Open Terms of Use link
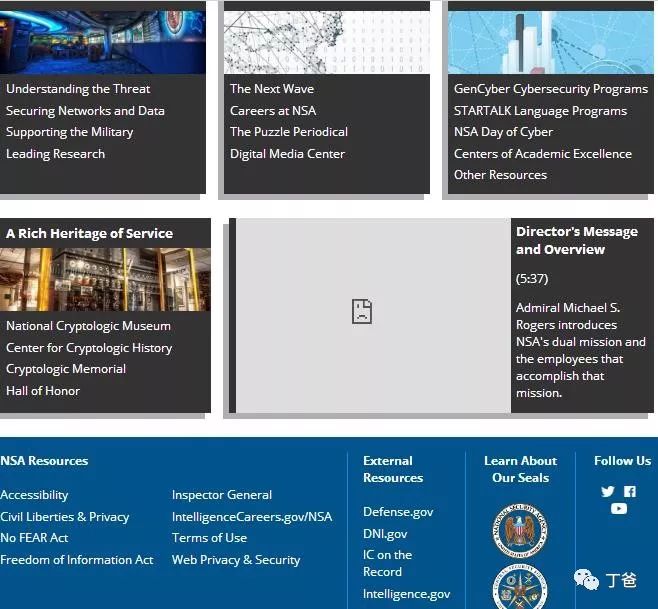Screen dimensions: 658x609 pos(209,538)
